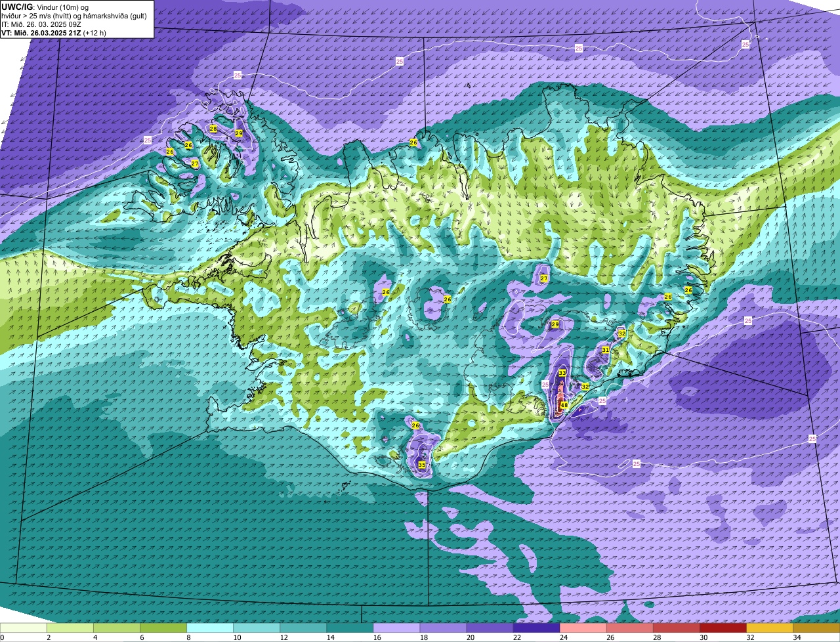Image resolution: width=840 pixels, height=642 pixels.
Task: Click the yellow '28' gust label in the Westfjords
Action: pyautogui.click(x=213, y=129)
